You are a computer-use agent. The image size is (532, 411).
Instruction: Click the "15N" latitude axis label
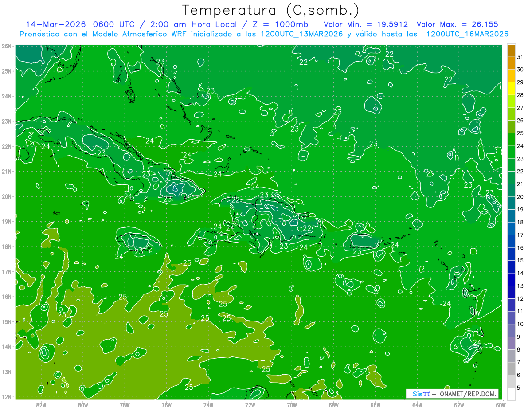coord(6,322)
